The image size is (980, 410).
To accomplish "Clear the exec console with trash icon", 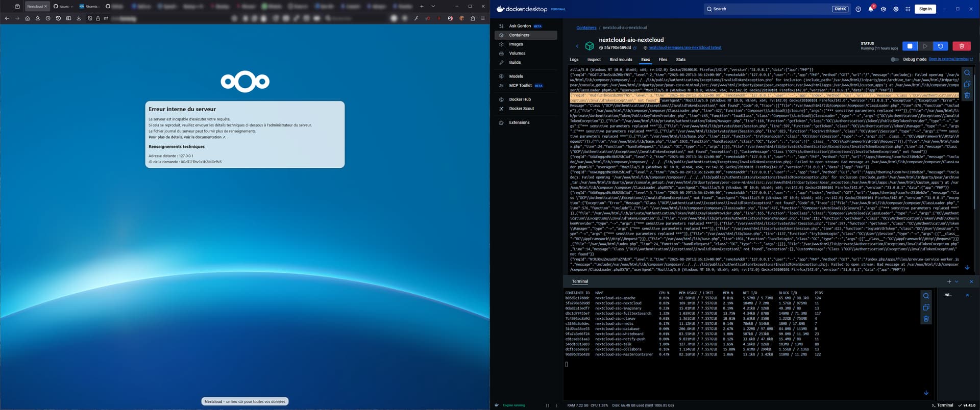I will (967, 95).
